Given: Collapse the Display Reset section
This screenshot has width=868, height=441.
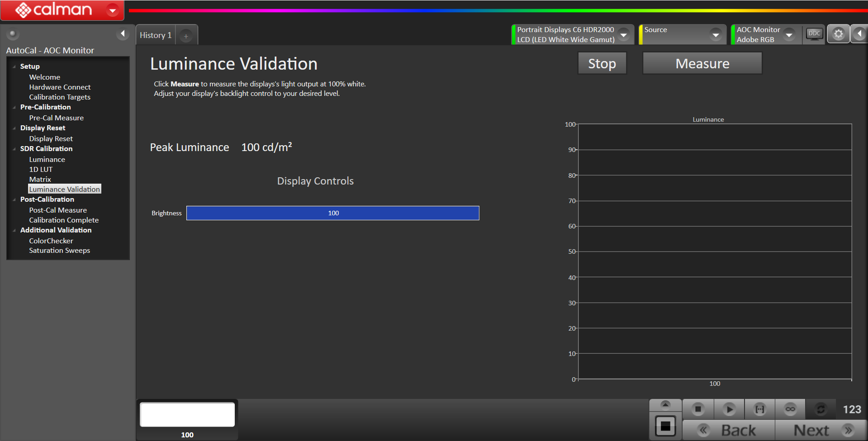Looking at the screenshot, I should [14, 128].
